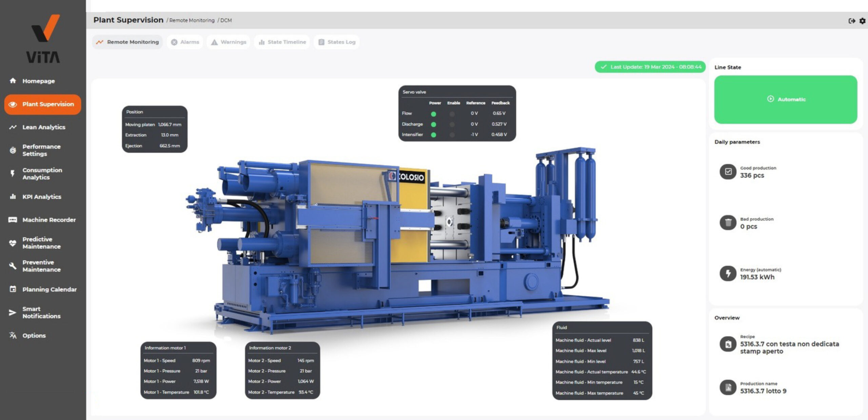This screenshot has height=420, width=868.
Task: Click the Machine Recorder icon
Action: tap(13, 220)
